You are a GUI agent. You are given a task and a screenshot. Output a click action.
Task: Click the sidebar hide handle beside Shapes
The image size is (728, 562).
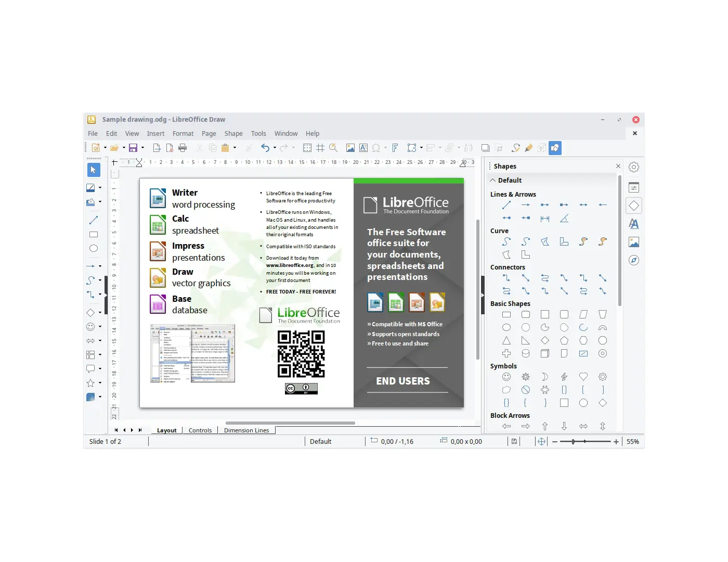click(x=483, y=294)
